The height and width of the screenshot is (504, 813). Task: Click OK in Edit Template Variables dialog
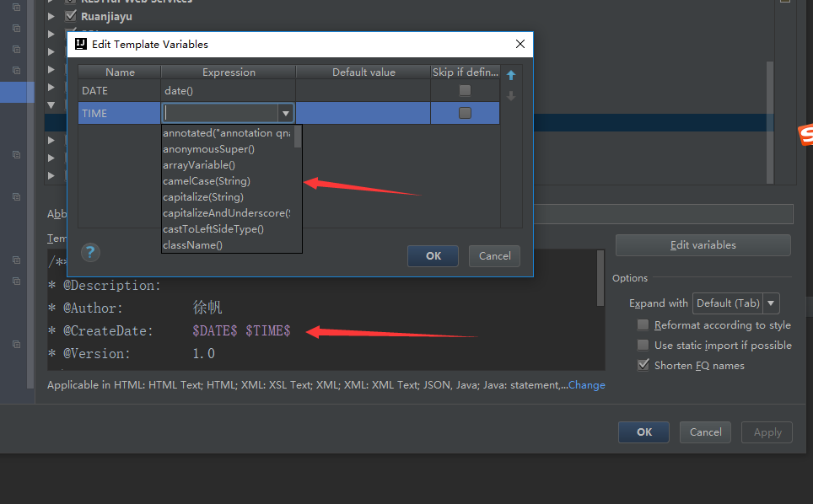[x=433, y=256]
